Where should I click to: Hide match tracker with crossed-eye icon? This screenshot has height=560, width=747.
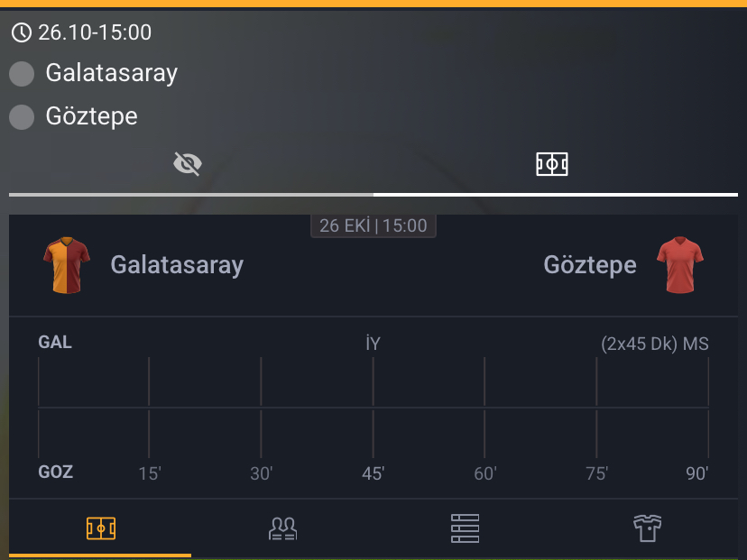click(188, 164)
